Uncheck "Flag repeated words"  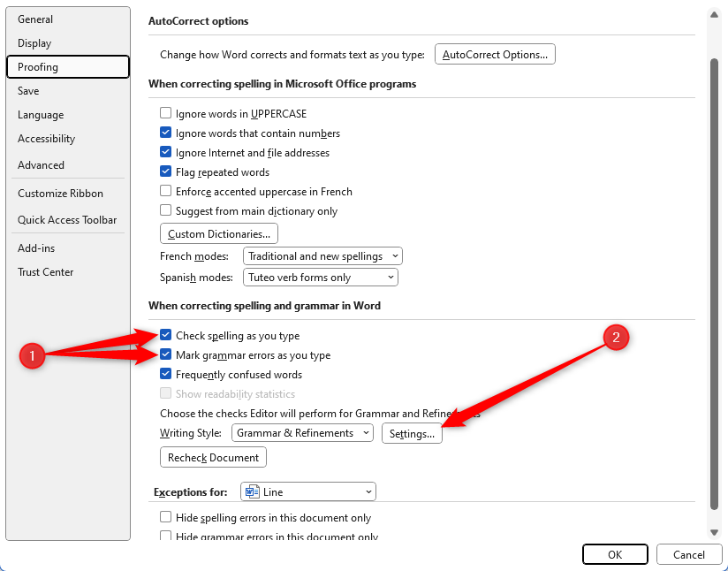tap(165, 171)
